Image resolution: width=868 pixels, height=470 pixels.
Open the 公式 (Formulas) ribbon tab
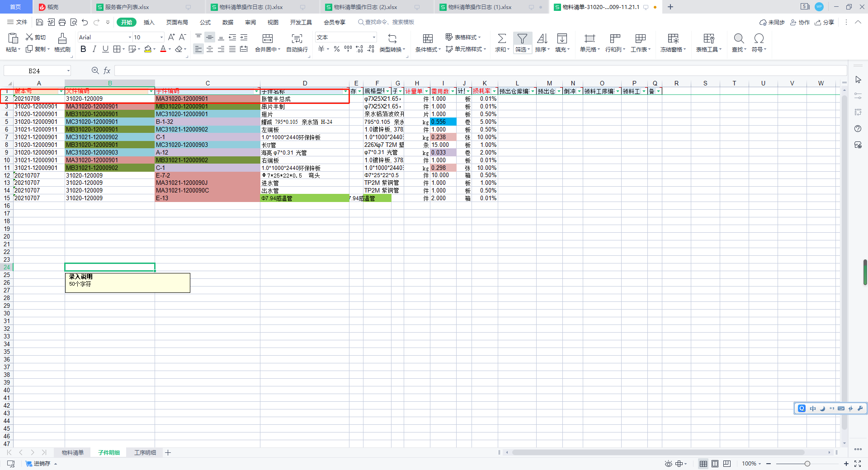point(205,22)
